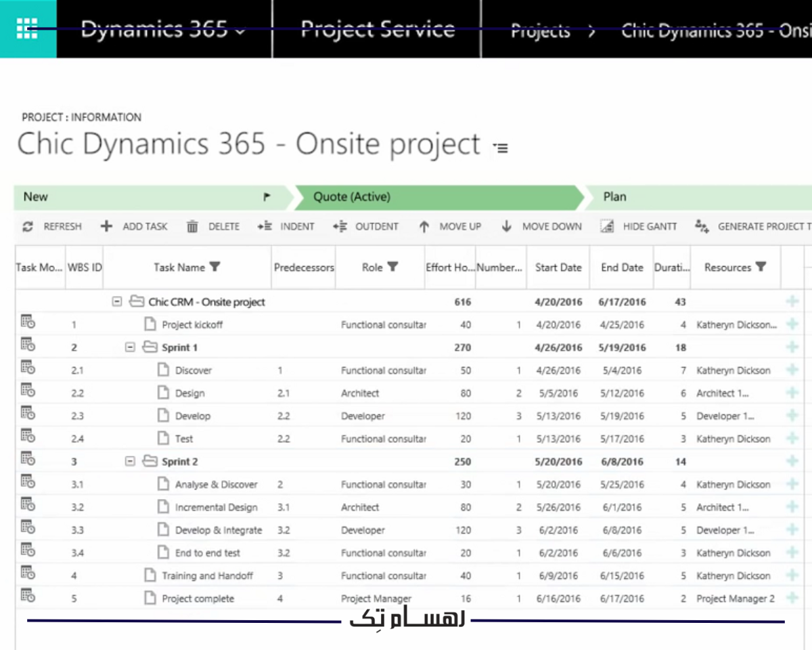Image resolution: width=812 pixels, height=650 pixels.
Task: Click the Move Down arrow
Action: 507,227
